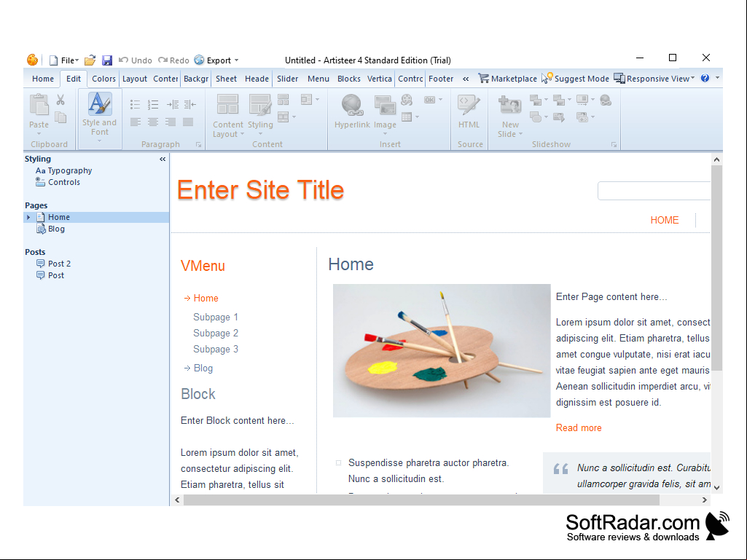The image size is (747, 560).
Task: Expand the Home page tree node
Action: coord(28,217)
